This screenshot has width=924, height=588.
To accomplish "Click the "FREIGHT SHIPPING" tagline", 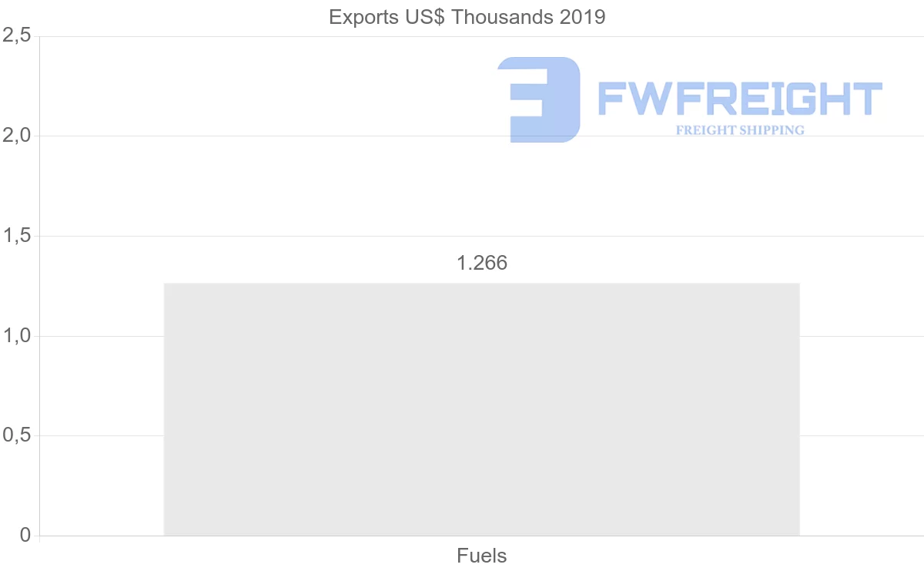I will click(740, 130).
